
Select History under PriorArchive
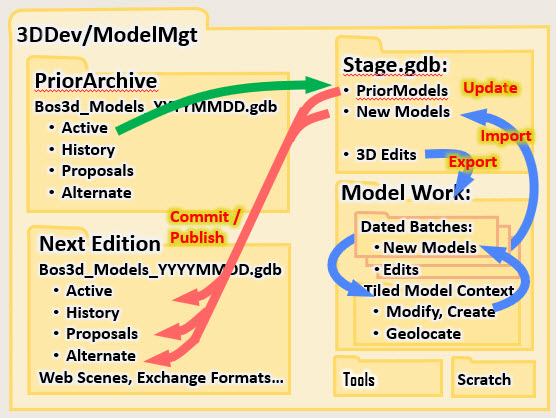pyautogui.click(x=88, y=150)
